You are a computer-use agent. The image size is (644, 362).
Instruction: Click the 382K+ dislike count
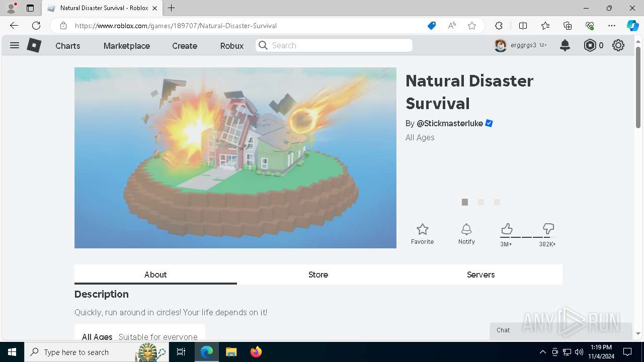click(547, 244)
